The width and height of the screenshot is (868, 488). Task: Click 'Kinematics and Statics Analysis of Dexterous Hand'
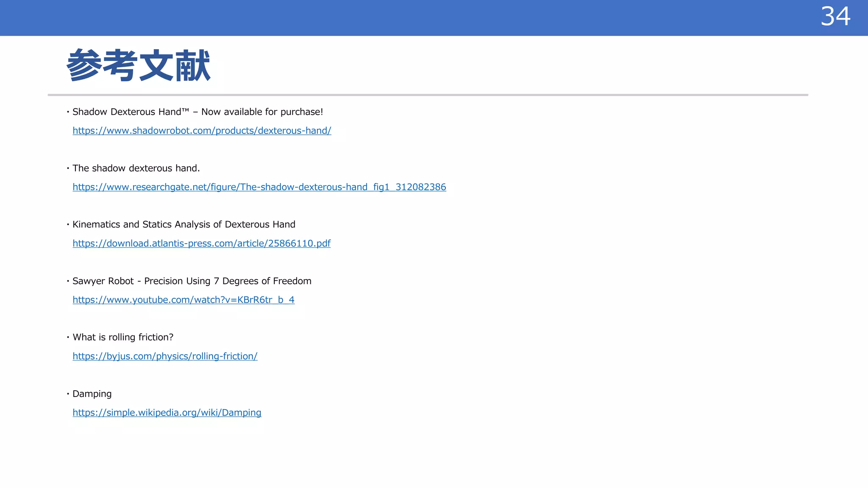pos(184,225)
